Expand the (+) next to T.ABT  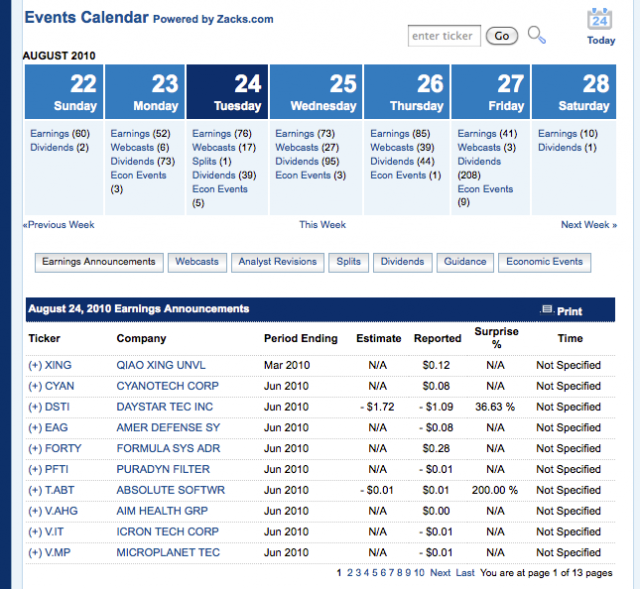[35, 490]
